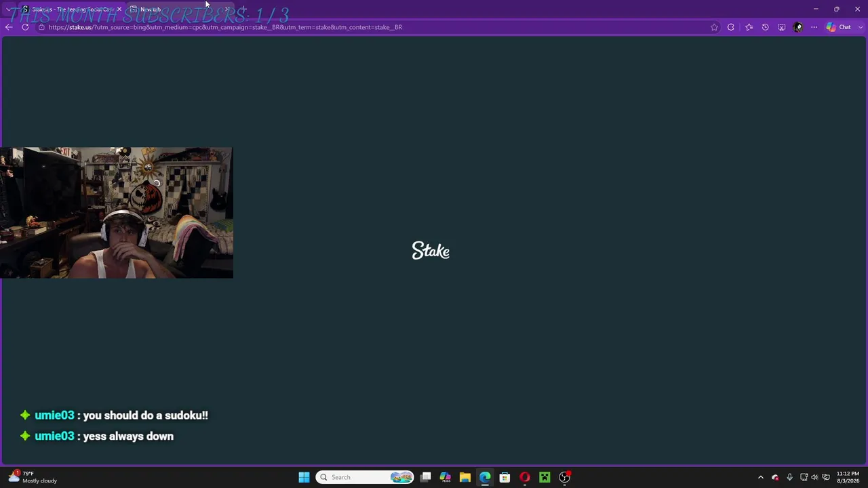868x488 pixels.
Task: Add this page to favorites
Action: (x=714, y=27)
